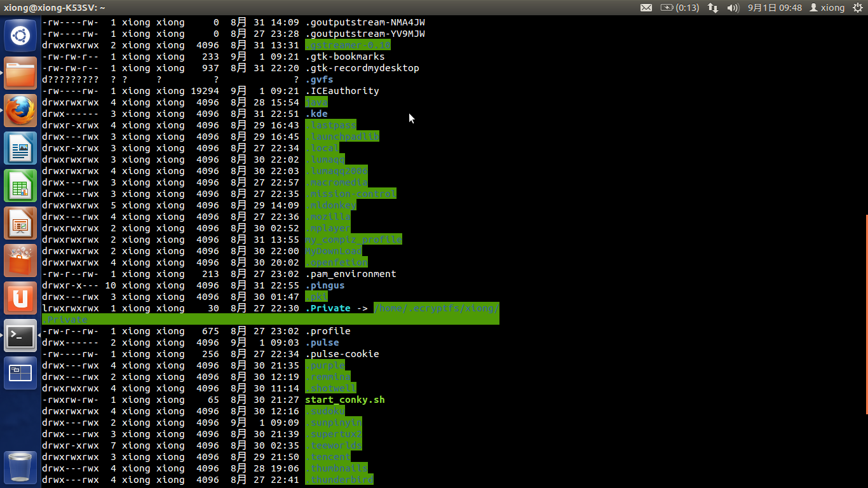Open the Workspace Switcher

[x=20, y=373]
